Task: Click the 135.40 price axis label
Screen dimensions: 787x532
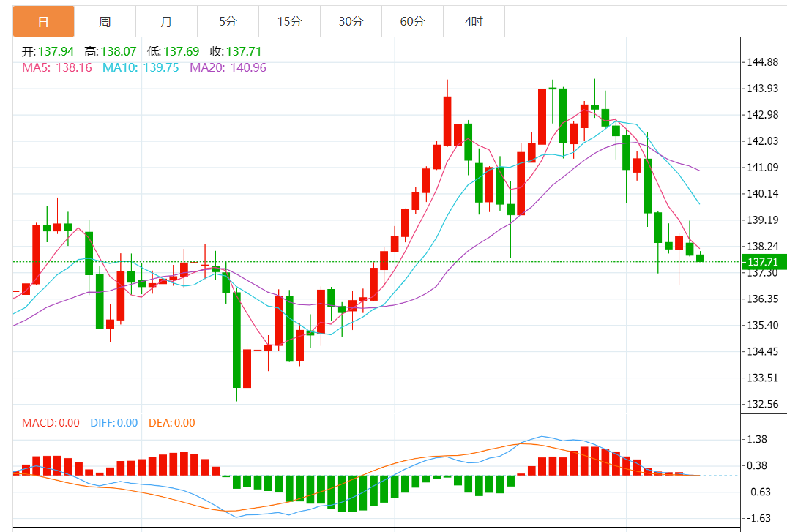Action: click(762, 325)
